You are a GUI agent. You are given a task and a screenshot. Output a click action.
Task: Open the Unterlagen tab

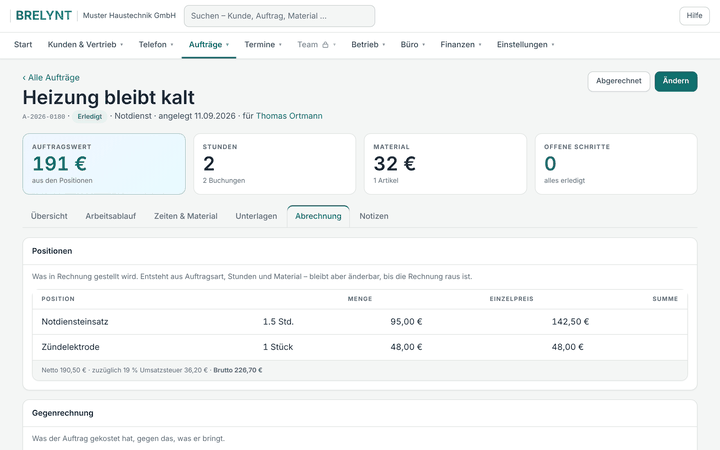tap(256, 216)
